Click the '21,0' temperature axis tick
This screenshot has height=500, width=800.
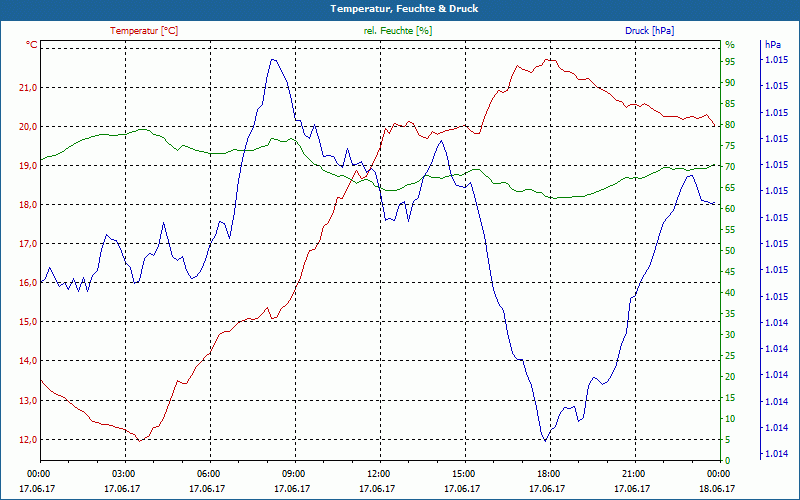[x=29, y=88]
